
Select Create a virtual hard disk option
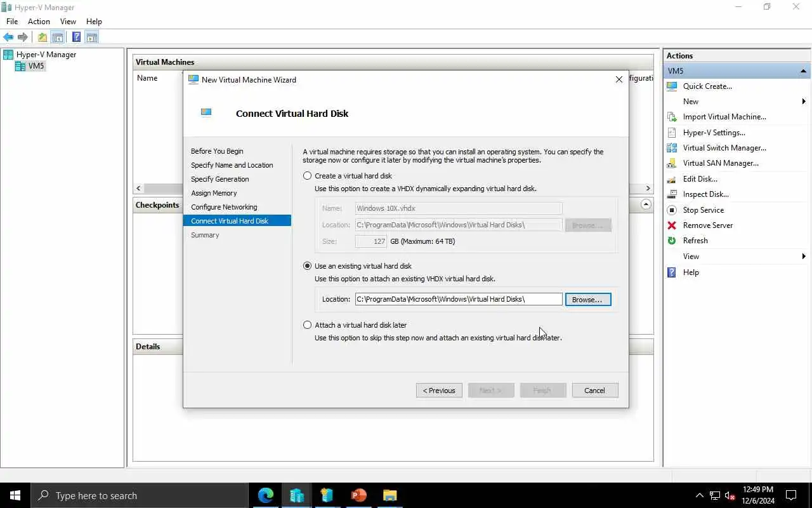click(308, 176)
